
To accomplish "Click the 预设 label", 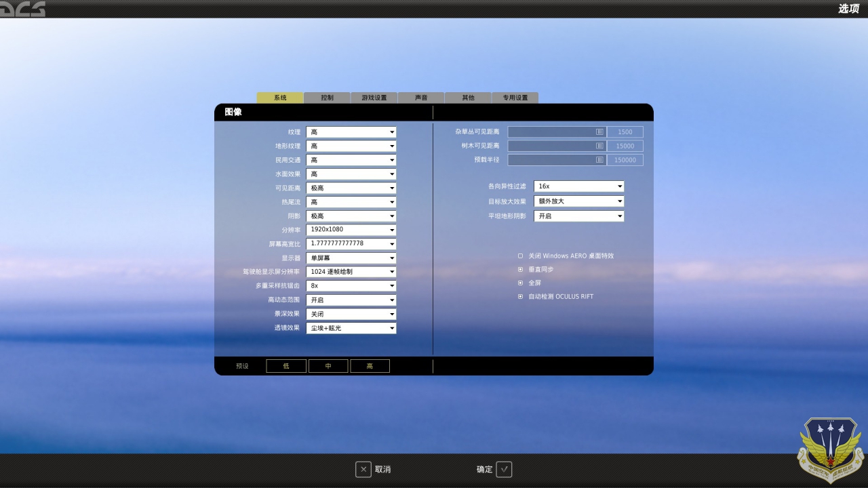I will (242, 366).
